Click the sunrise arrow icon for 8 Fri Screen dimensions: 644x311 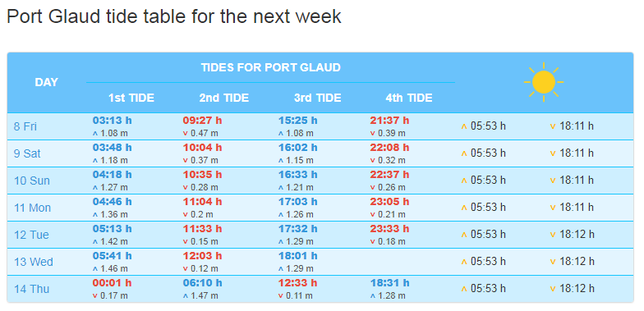[x=464, y=126]
